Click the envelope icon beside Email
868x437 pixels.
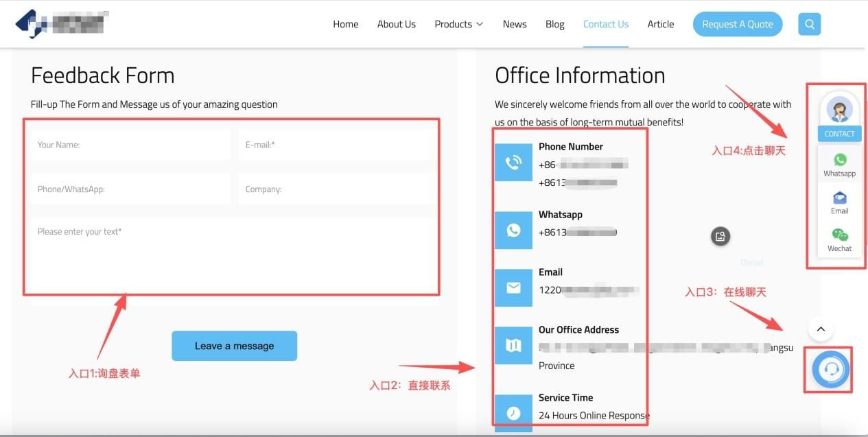click(513, 288)
